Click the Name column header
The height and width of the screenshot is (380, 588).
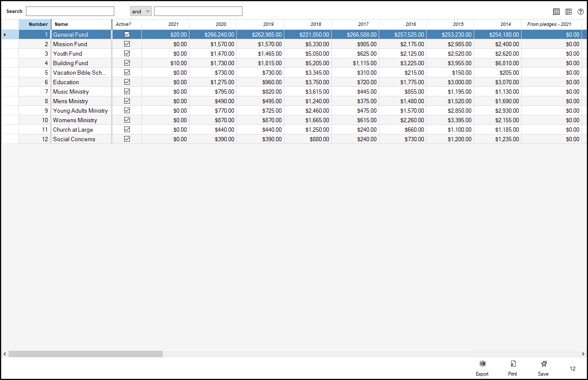[81, 24]
